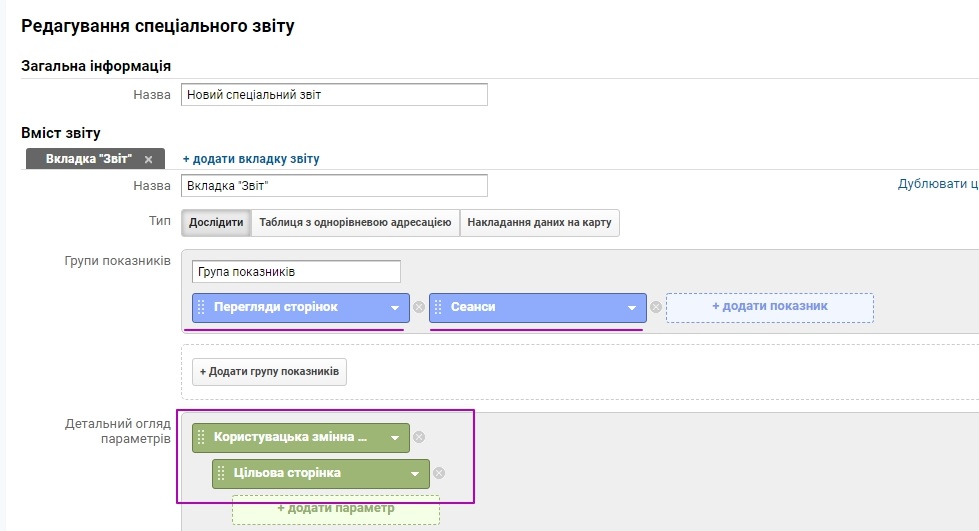The height and width of the screenshot is (531, 979).
Task: Grab the drag handle on Перегляди сторінок
Action: click(201, 307)
